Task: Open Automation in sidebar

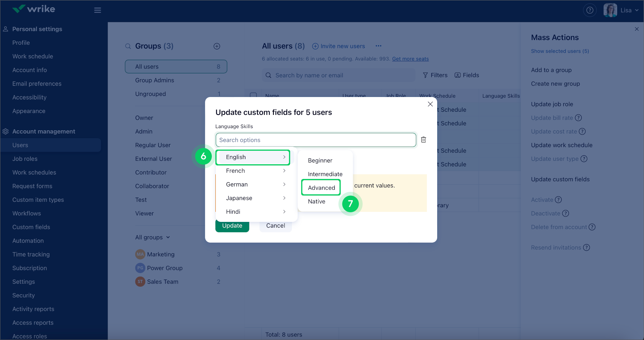Action: (x=28, y=241)
